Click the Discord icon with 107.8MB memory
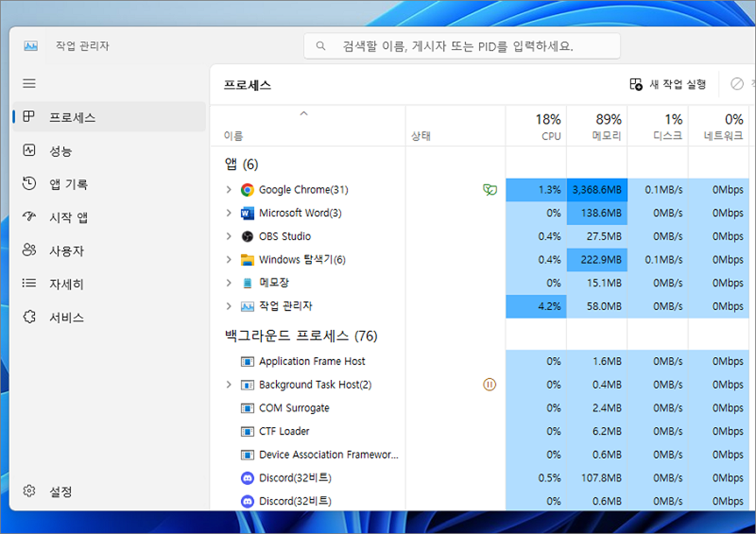This screenshot has width=756, height=534. pos(247,478)
